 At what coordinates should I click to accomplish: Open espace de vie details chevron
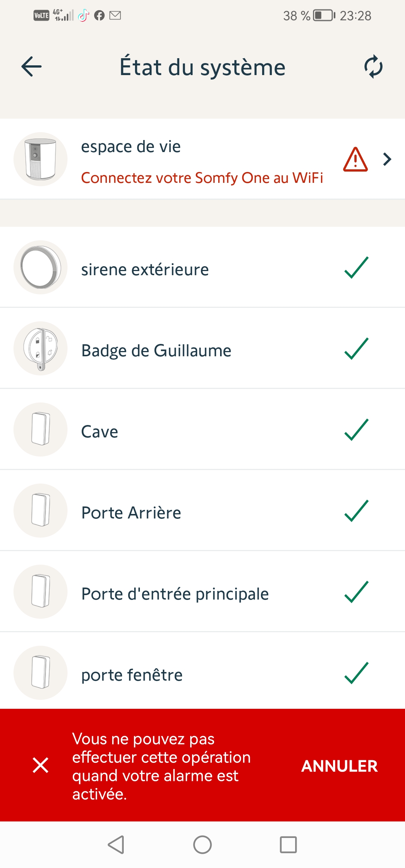[387, 159]
